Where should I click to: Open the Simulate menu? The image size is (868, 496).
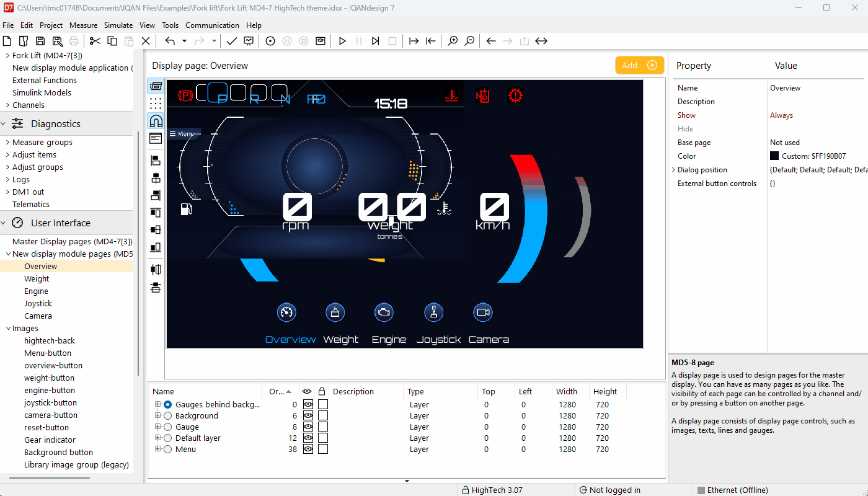118,25
